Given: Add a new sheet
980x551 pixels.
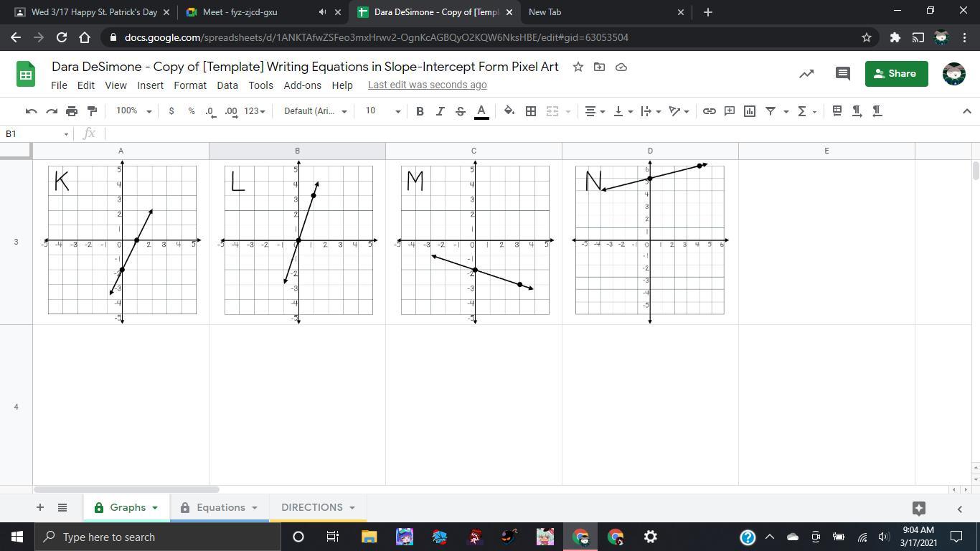Looking at the screenshot, I should [40, 507].
